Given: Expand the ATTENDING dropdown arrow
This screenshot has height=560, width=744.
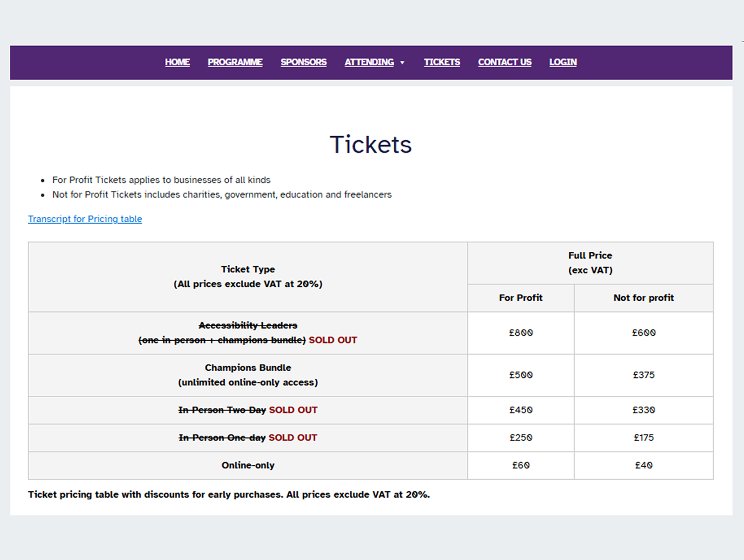Looking at the screenshot, I should coord(402,63).
